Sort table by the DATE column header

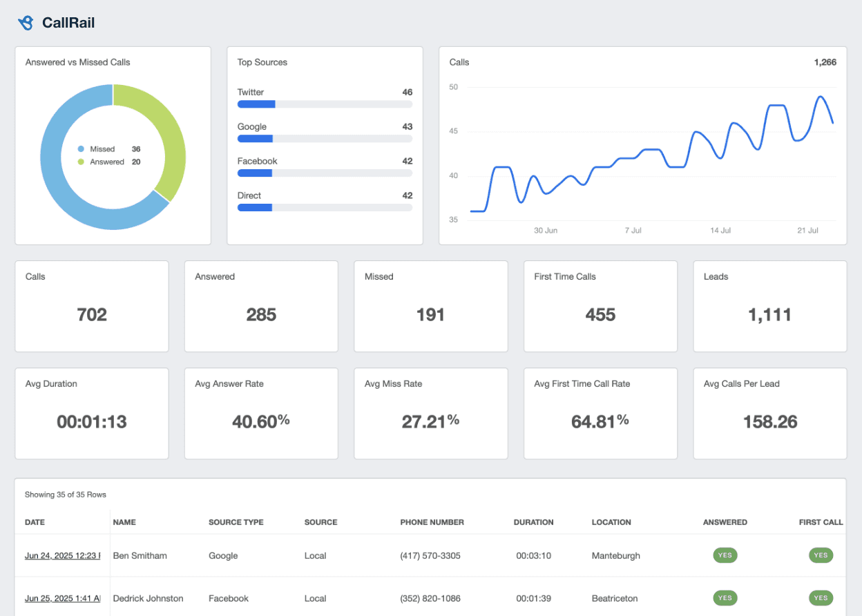coord(35,522)
